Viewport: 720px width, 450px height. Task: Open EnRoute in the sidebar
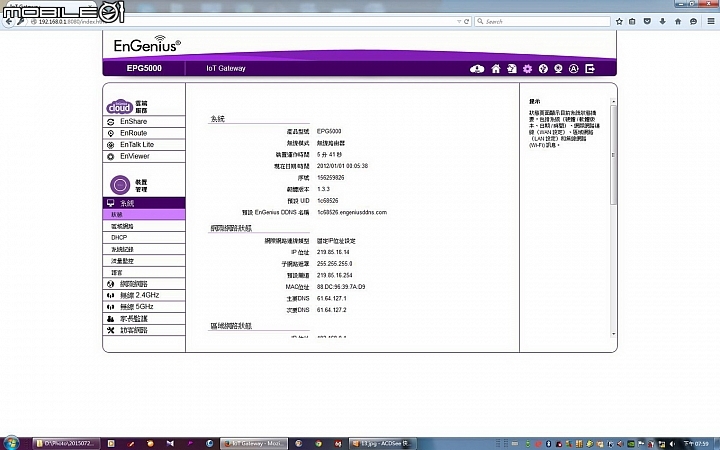[144, 133]
